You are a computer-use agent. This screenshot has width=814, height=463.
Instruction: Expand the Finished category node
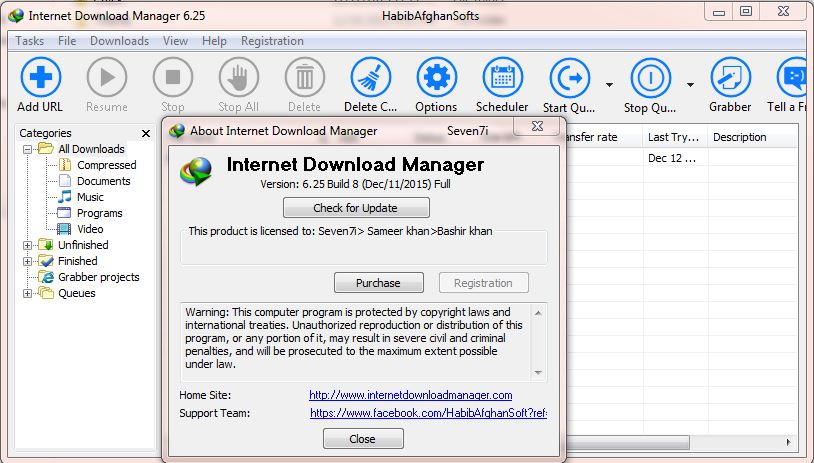coord(28,261)
